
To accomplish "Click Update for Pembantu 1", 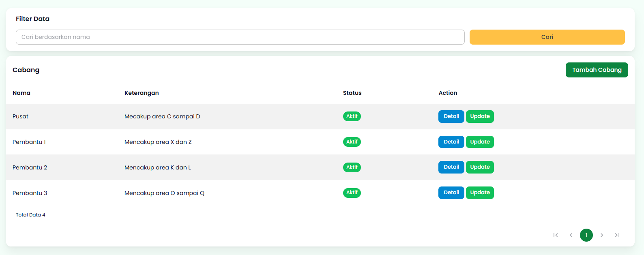I will pyautogui.click(x=480, y=142).
